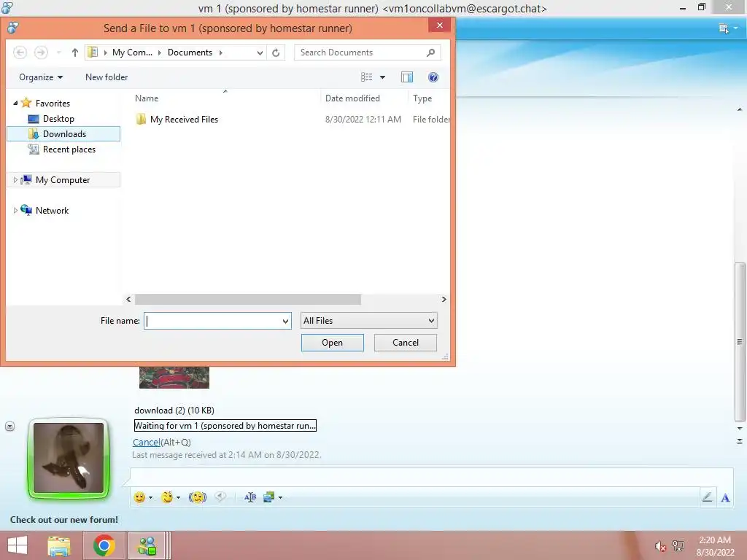Image resolution: width=747 pixels, height=560 pixels.
Task: Expand My Computer tree node
Action: click(x=15, y=180)
